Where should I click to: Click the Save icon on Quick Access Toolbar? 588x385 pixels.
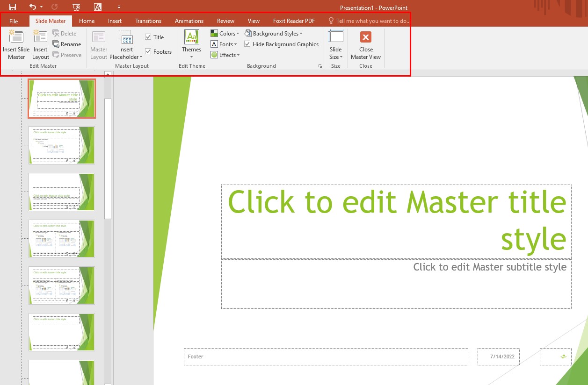point(12,7)
